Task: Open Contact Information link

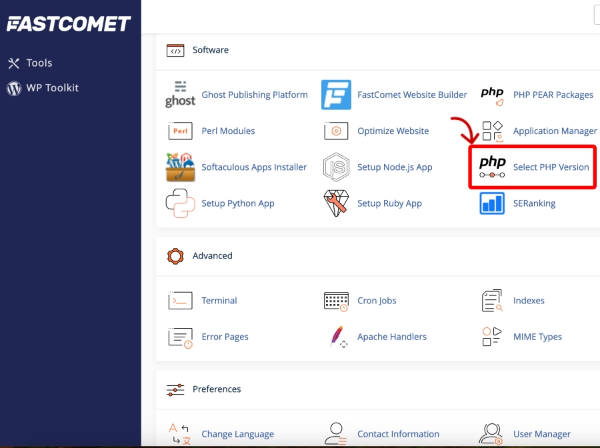Action: (398, 434)
